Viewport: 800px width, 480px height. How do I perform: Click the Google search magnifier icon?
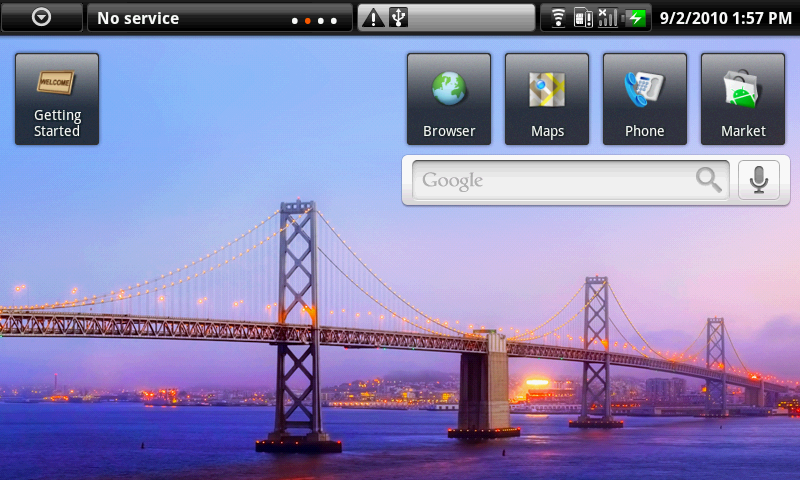(x=709, y=180)
